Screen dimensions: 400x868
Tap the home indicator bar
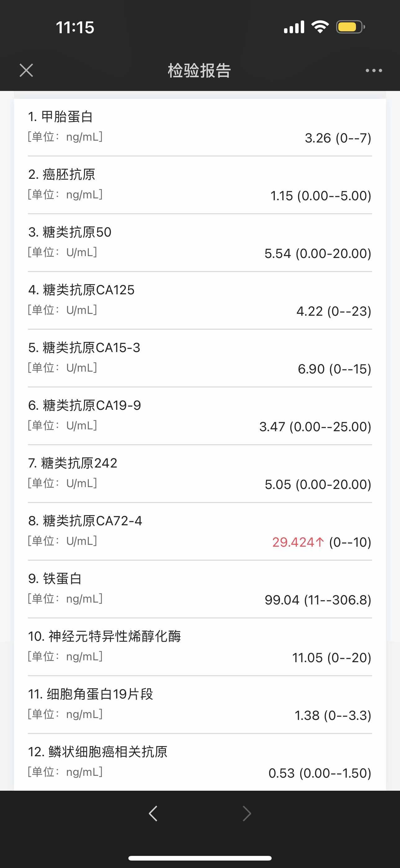200,858
